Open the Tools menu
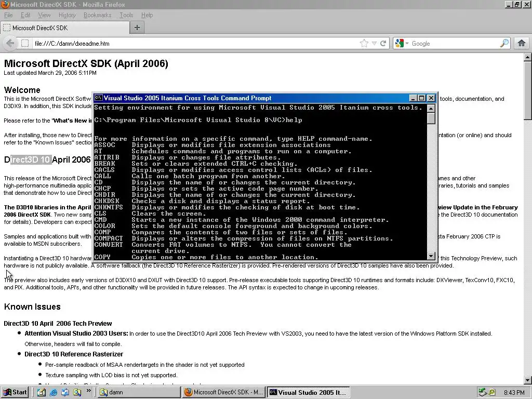The height and width of the screenshot is (399, 532). click(126, 15)
